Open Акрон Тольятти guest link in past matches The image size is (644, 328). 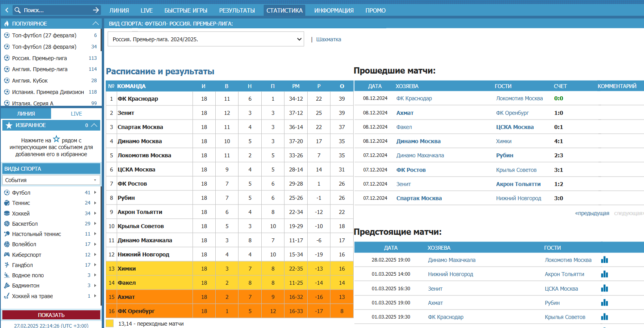tap(518, 184)
